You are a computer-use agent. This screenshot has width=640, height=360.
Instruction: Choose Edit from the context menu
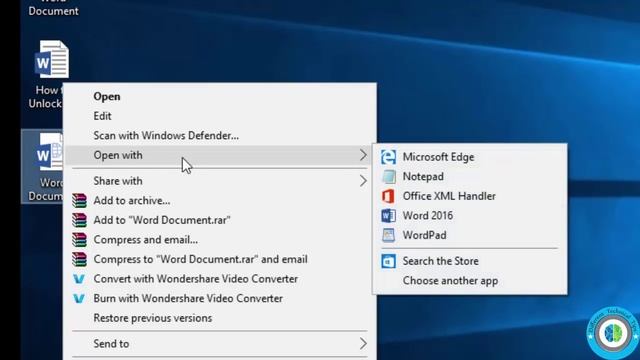pos(220,116)
